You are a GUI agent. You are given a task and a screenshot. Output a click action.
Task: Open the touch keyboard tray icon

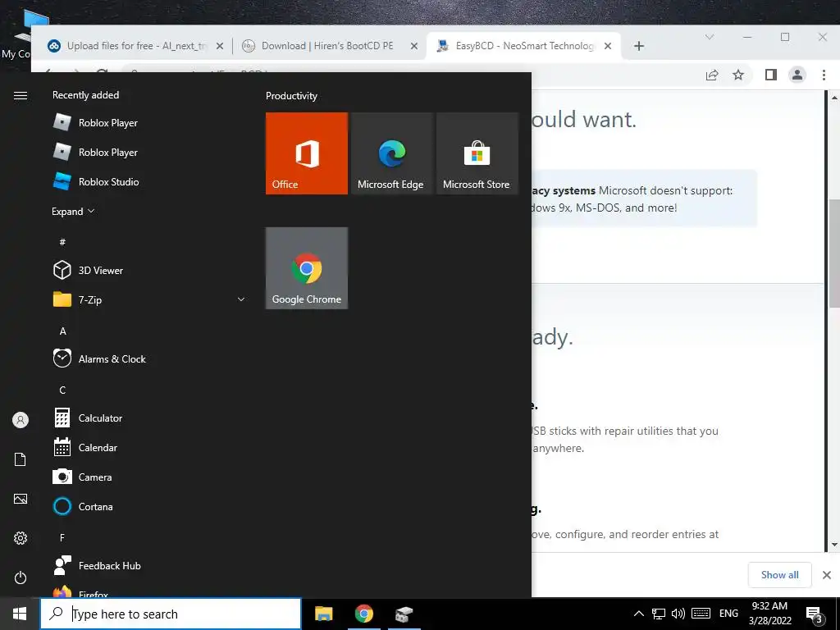[701, 614]
